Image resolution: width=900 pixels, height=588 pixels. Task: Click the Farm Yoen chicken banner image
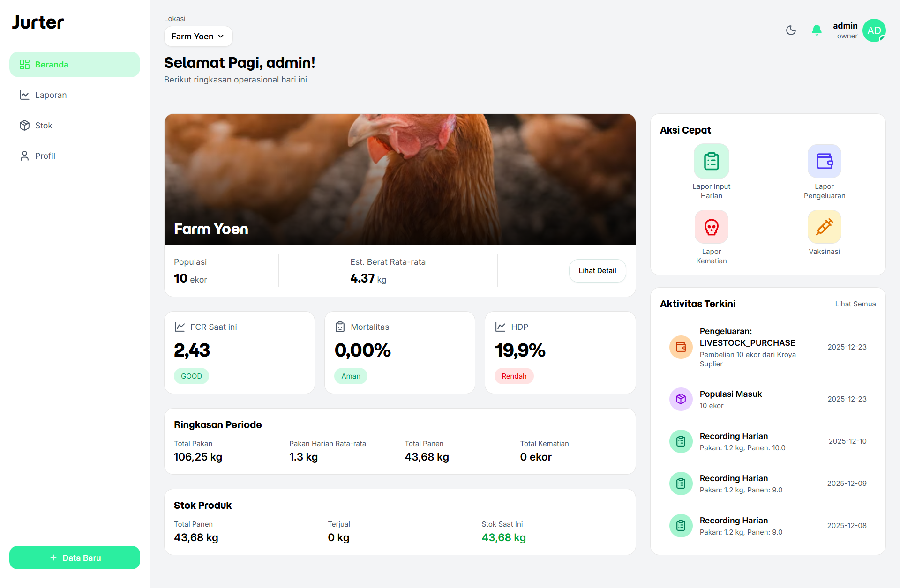click(x=400, y=179)
